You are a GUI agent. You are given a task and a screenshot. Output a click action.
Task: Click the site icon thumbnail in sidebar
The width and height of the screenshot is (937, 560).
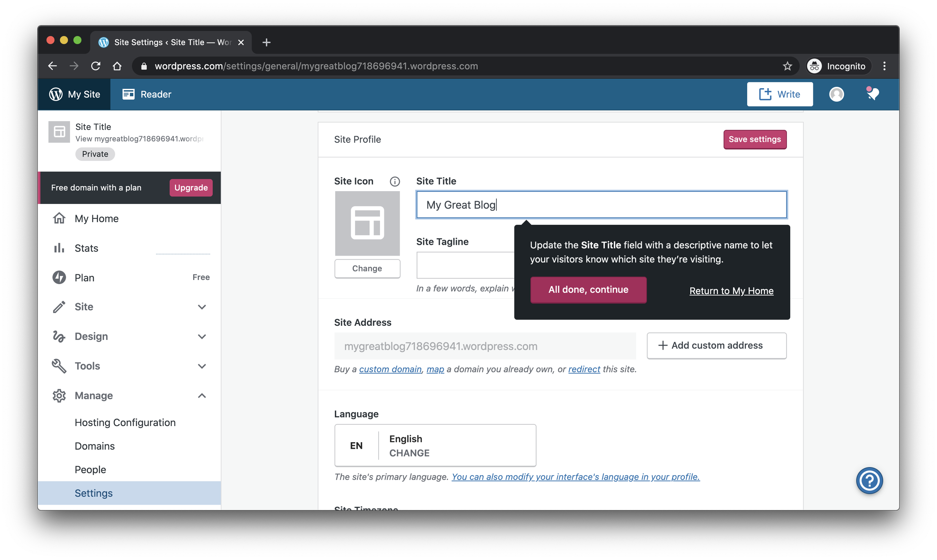59,132
